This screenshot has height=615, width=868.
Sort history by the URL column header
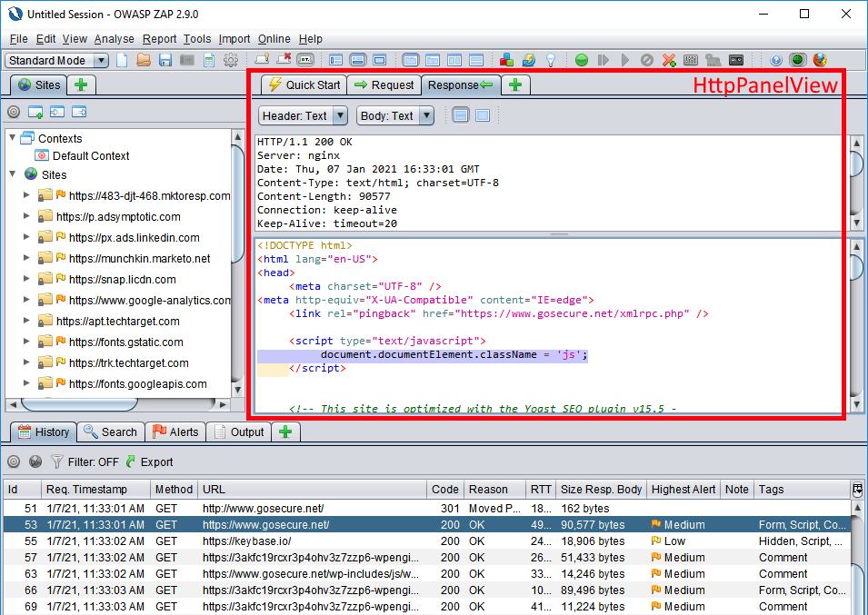(313, 489)
